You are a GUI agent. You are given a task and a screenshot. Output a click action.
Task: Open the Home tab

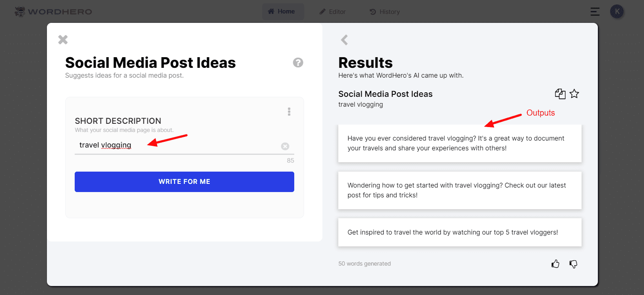click(282, 11)
